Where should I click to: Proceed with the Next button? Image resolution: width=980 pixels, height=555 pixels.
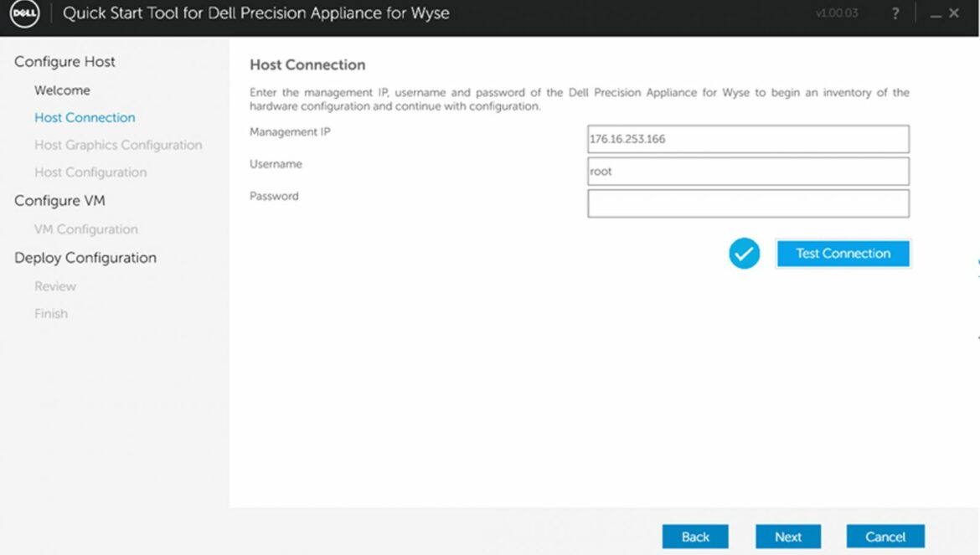(787, 537)
